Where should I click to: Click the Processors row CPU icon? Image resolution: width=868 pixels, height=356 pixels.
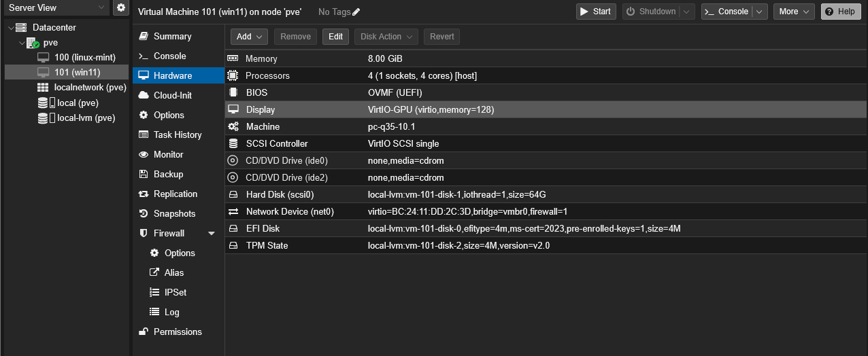pyautogui.click(x=233, y=76)
